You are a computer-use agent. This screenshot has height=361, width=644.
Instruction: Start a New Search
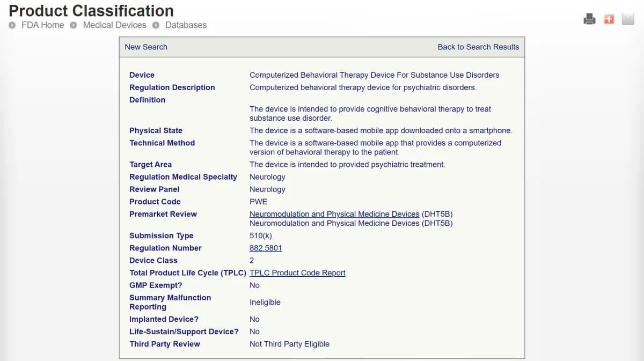point(146,47)
